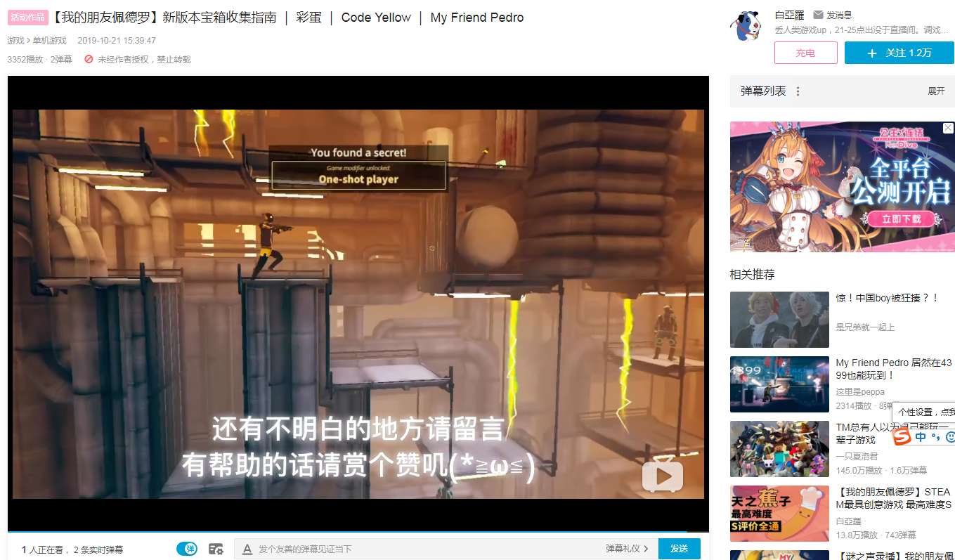Click the 活动作品 tag
This screenshot has height=560, width=955.
pyautogui.click(x=28, y=18)
